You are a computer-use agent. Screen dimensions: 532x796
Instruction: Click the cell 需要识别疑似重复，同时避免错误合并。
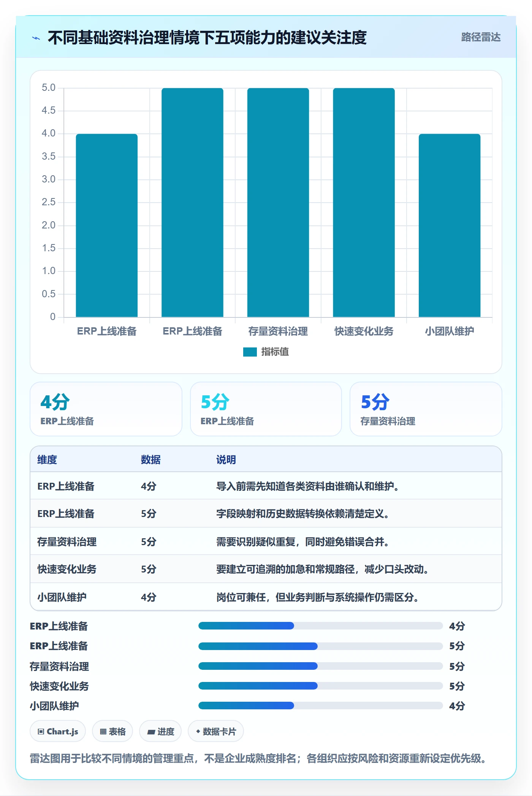pos(302,542)
